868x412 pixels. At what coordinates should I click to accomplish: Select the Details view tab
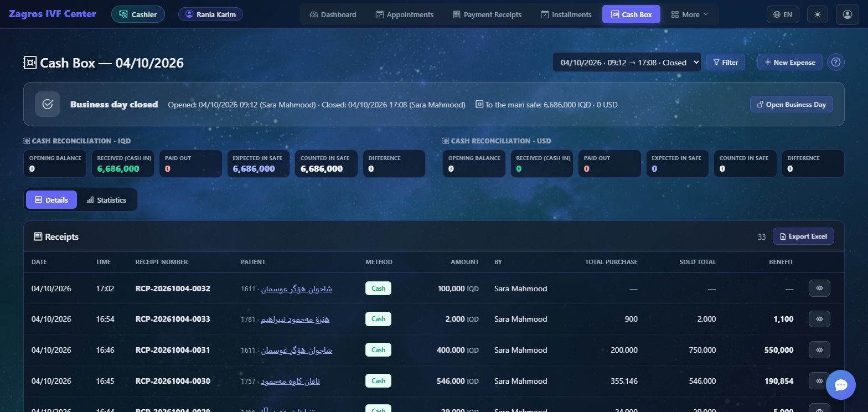(x=51, y=200)
